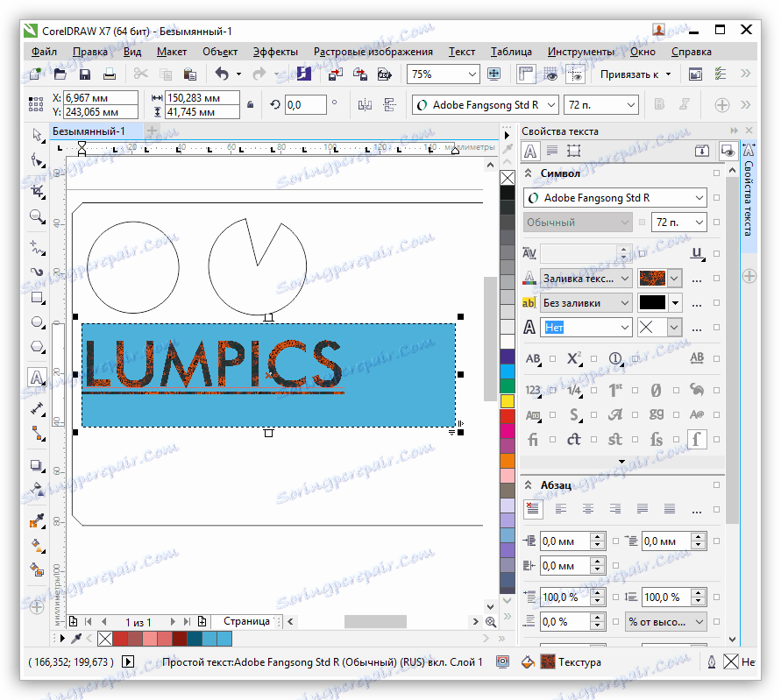Viewport: 781px width, 700px height.
Task: Go to next page arrow
Action: [x=173, y=621]
